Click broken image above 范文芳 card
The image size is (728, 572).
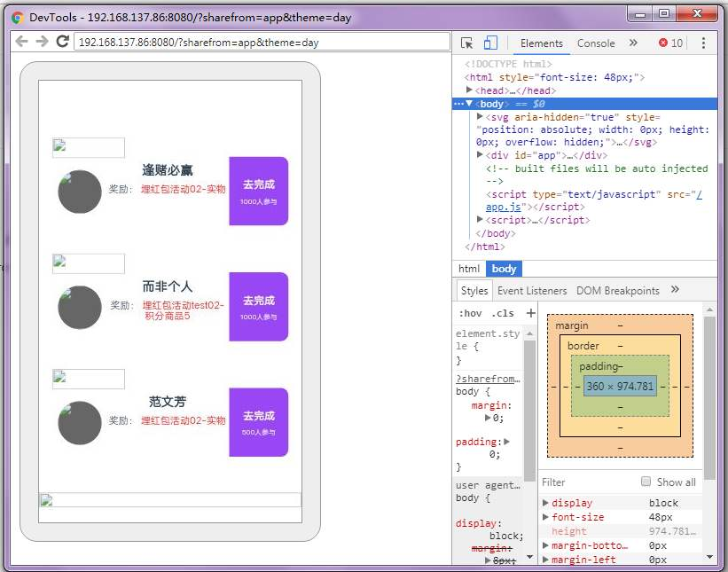88,379
